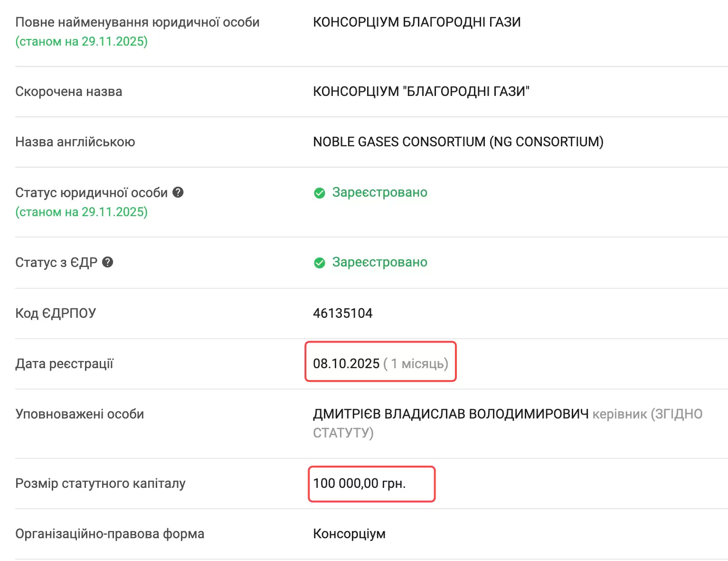Click the date note under Статус юридичної особи
Image resolution: width=728 pixels, height=561 pixels.
coord(82,212)
